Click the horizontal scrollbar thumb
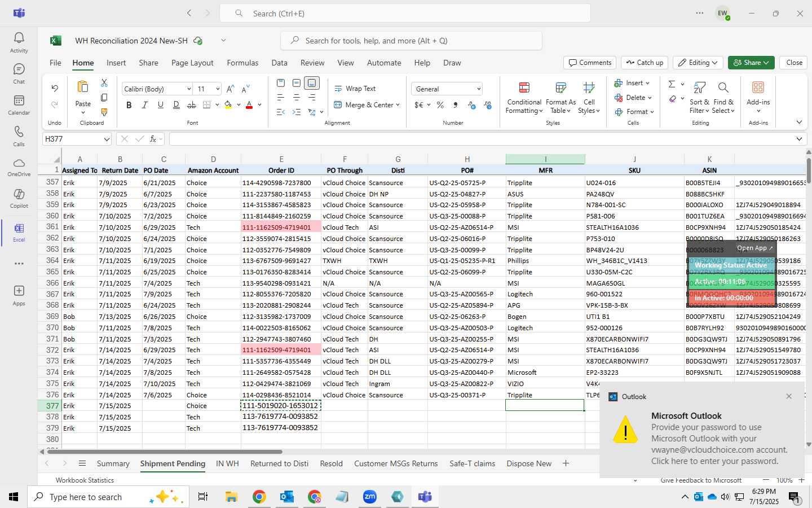This screenshot has width=812, height=508. (x=165, y=452)
